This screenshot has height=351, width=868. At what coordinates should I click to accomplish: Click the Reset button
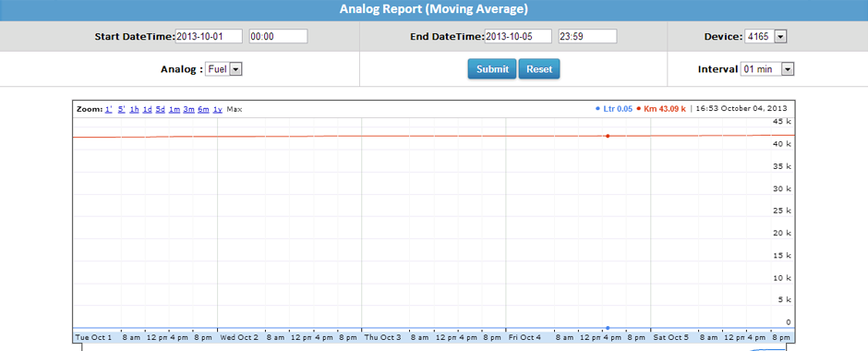[x=539, y=69]
